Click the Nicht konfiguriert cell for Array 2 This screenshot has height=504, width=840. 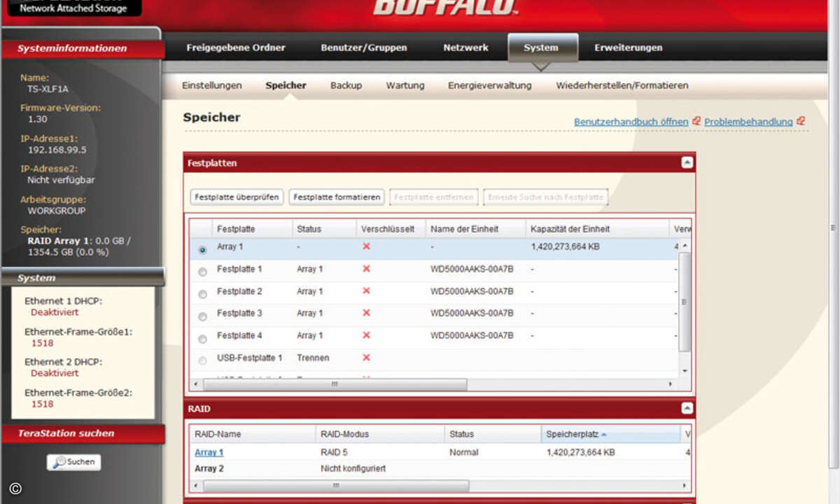353,468
